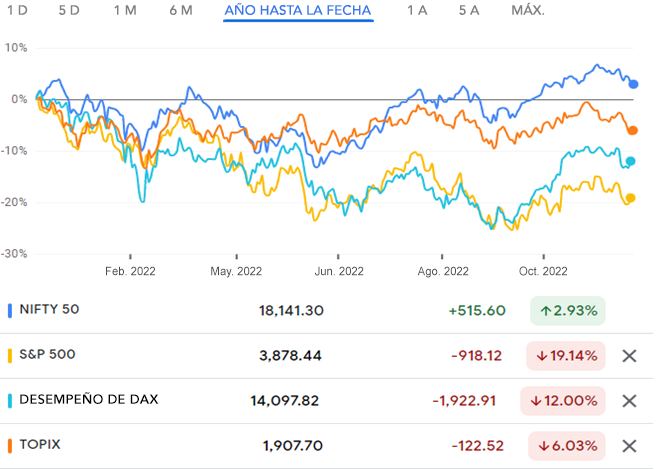Click the blue NIFTY 50 chart endpoint dot
Viewport: 661px width, 469px height.
[x=633, y=84]
